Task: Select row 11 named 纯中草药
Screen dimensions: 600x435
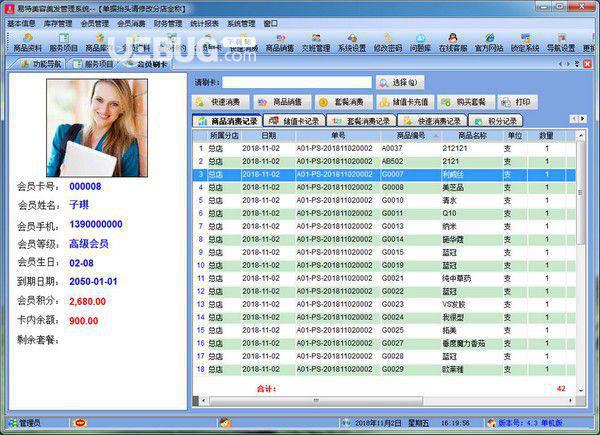Action: [x=384, y=278]
